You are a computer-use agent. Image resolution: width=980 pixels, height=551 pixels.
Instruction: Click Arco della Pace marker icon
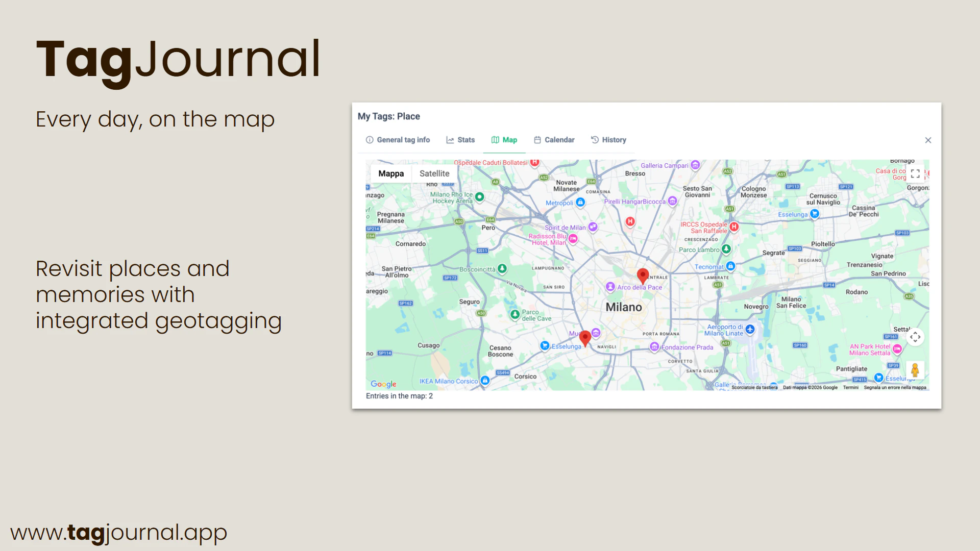click(610, 287)
